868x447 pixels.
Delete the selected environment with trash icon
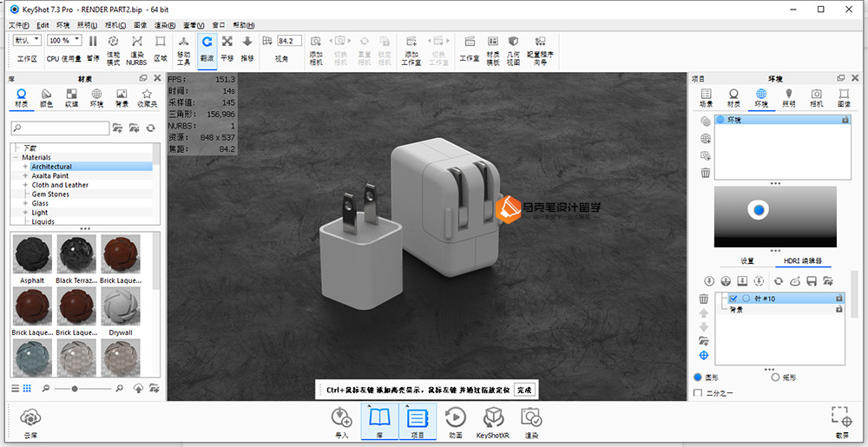point(705,173)
